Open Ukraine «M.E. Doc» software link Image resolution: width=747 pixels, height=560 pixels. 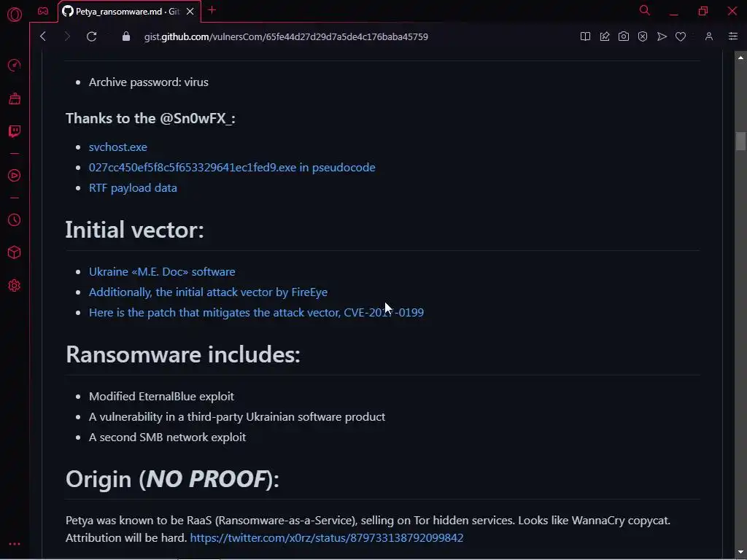pos(162,271)
